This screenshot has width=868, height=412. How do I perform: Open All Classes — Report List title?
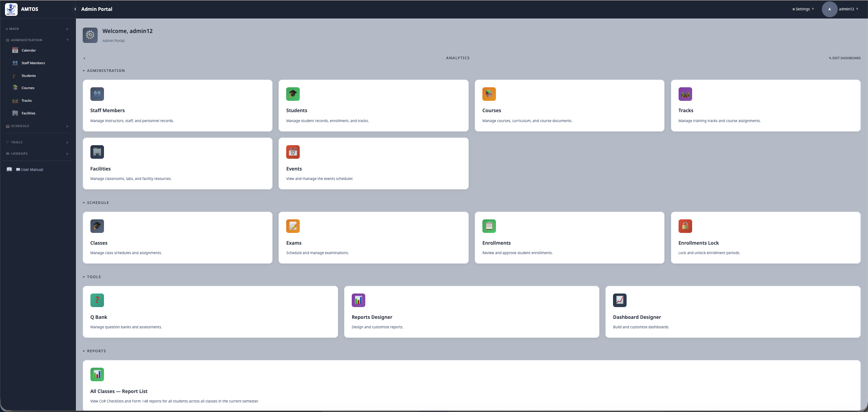(x=119, y=391)
